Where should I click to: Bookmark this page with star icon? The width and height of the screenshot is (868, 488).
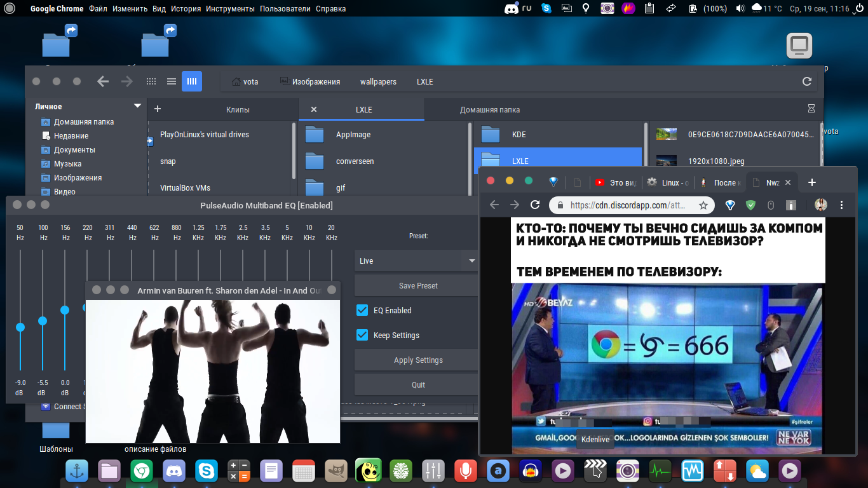click(703, 205)
